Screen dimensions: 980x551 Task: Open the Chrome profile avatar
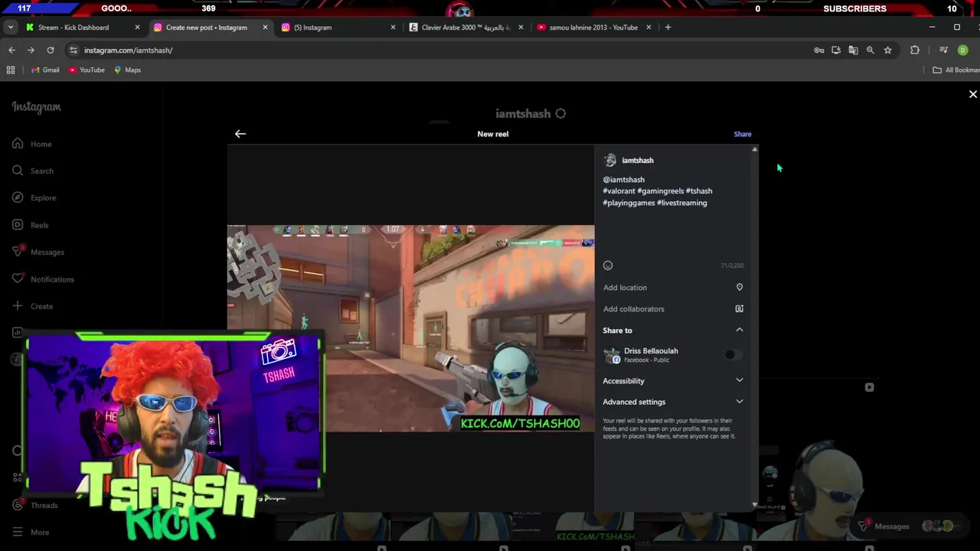tap(963, 50)
